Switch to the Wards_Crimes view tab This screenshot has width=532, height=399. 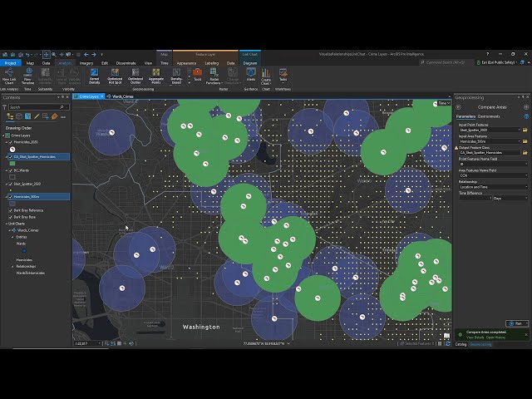(122, 96)
